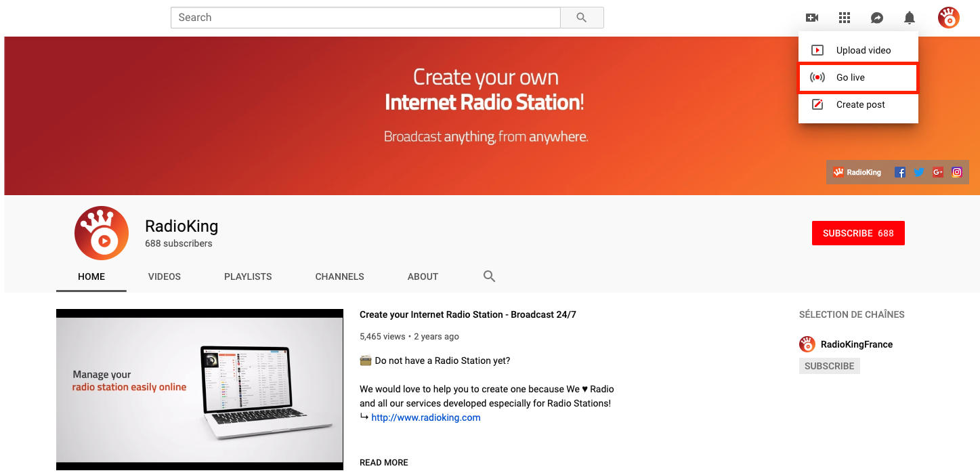Viewport: 980px width, 475px height.
Task: Expand description with Read More
Action: click(x=383, y=462)
